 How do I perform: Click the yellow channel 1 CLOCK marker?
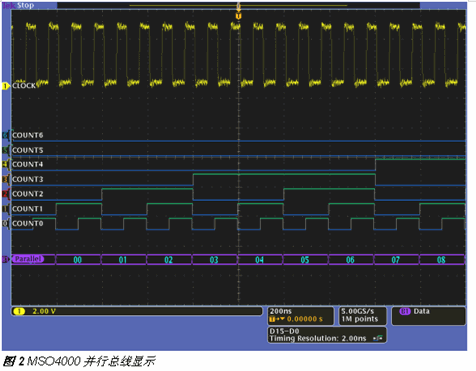(5, 86)
